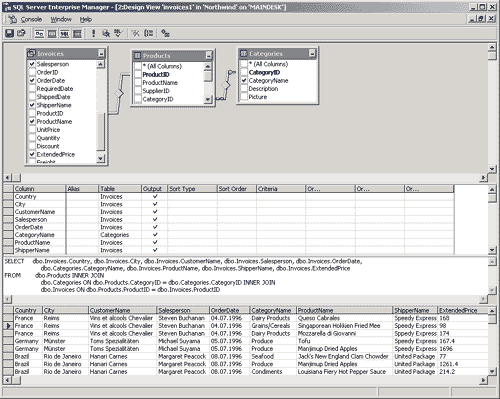The image size is (500, 399).
Task: Click the application icon in the title bar
Action: click(x=7, y=7)
